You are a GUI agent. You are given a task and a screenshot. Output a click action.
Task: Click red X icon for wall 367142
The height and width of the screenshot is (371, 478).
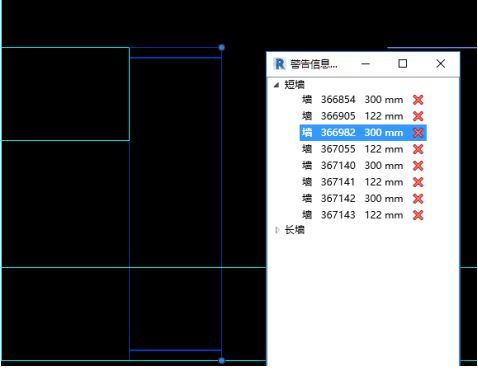[x=418, y=199]
